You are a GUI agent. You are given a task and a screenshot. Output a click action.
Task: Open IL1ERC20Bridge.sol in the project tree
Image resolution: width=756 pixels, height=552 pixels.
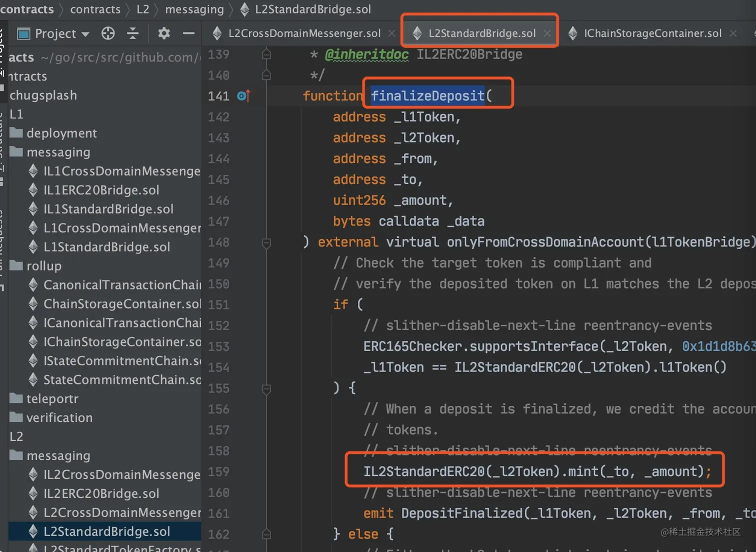[94, 190]
